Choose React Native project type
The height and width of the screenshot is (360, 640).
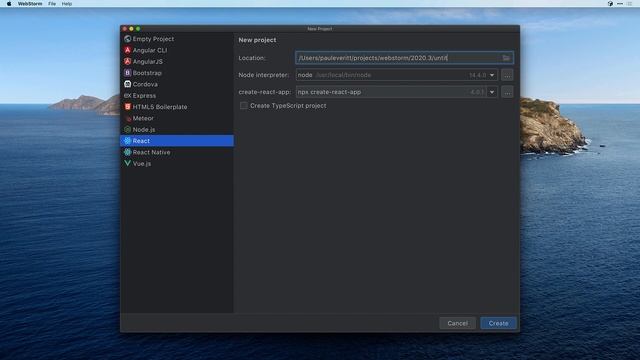(177, 152)
